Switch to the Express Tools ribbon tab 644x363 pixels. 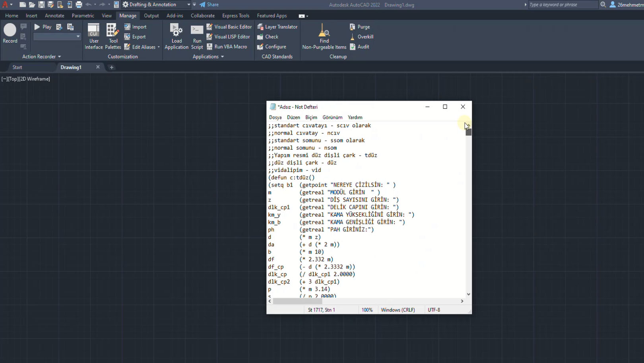pos(236,16)
